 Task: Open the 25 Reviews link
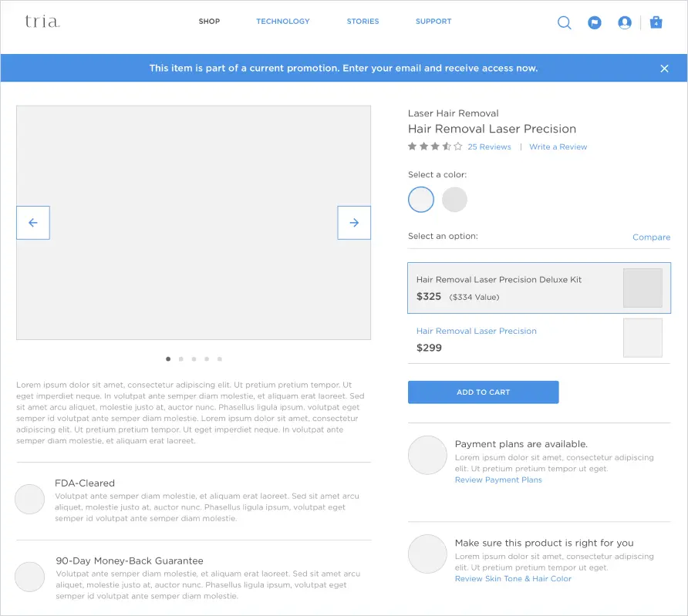489,147
